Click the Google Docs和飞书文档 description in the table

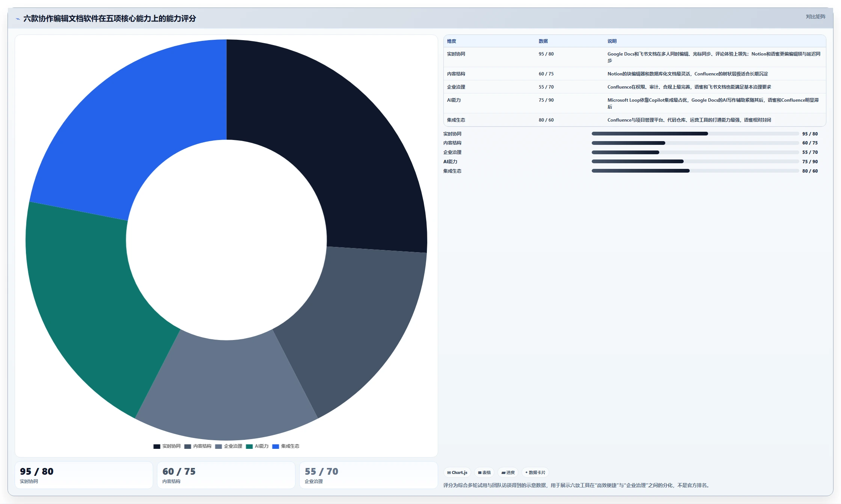(714, 57)
